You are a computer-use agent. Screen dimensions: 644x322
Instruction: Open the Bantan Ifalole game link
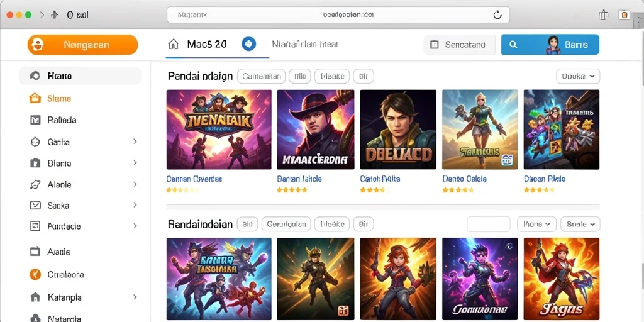[x=299, y=179]
